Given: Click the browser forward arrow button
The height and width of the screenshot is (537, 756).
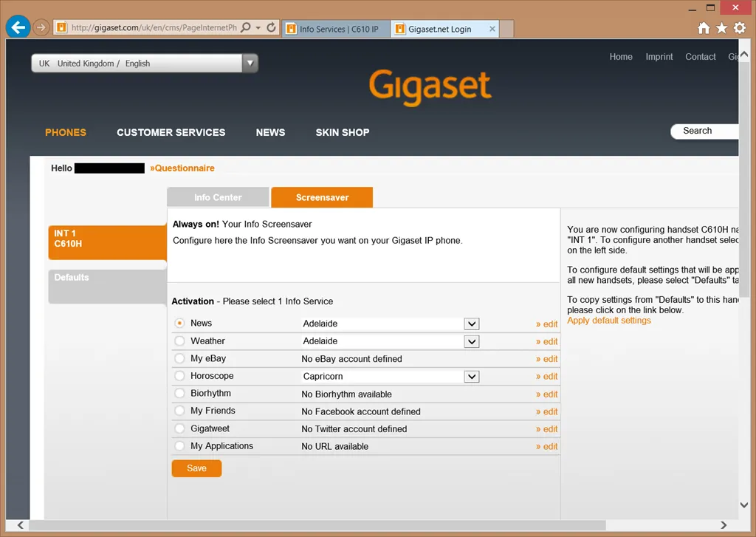Looking at the screenshot, I should click(x=41, y=28).
